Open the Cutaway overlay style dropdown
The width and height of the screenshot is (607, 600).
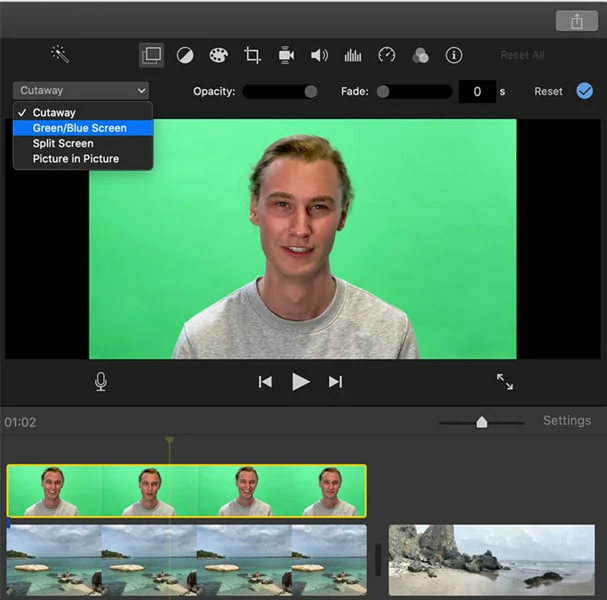coord(81,91)
